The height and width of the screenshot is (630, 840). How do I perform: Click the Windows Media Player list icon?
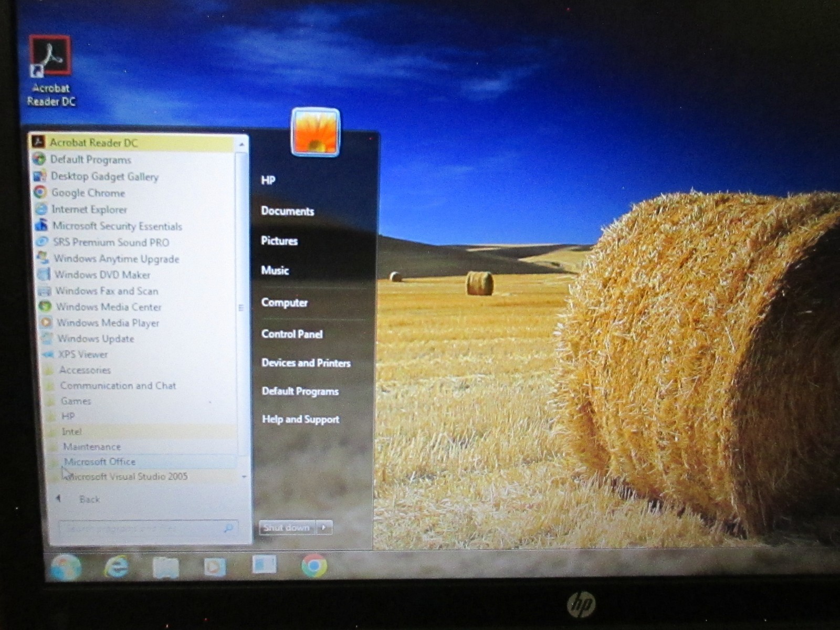pos(46,322)
